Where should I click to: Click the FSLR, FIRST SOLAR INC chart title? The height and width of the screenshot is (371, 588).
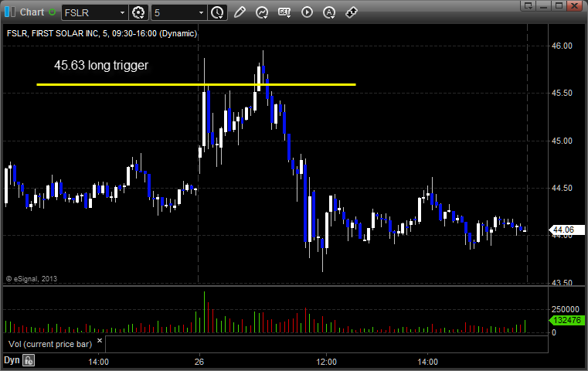coord(102,33)
